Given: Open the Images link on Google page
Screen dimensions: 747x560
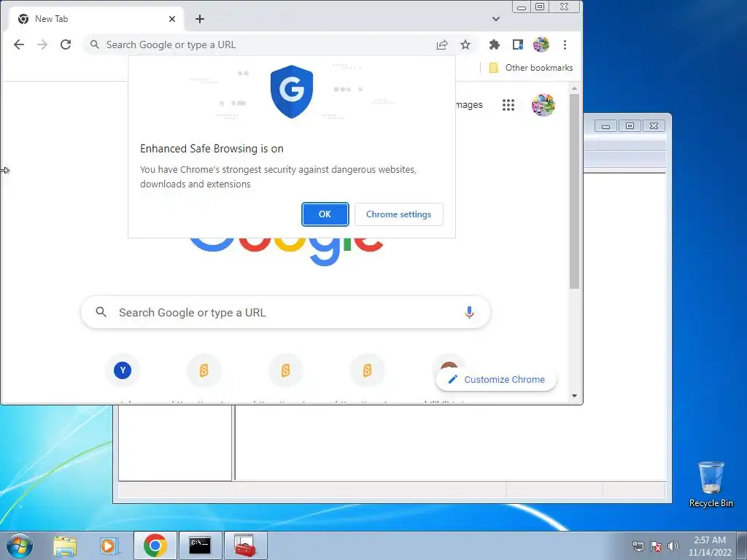Looking at the screenshot, I should (469, 105).
